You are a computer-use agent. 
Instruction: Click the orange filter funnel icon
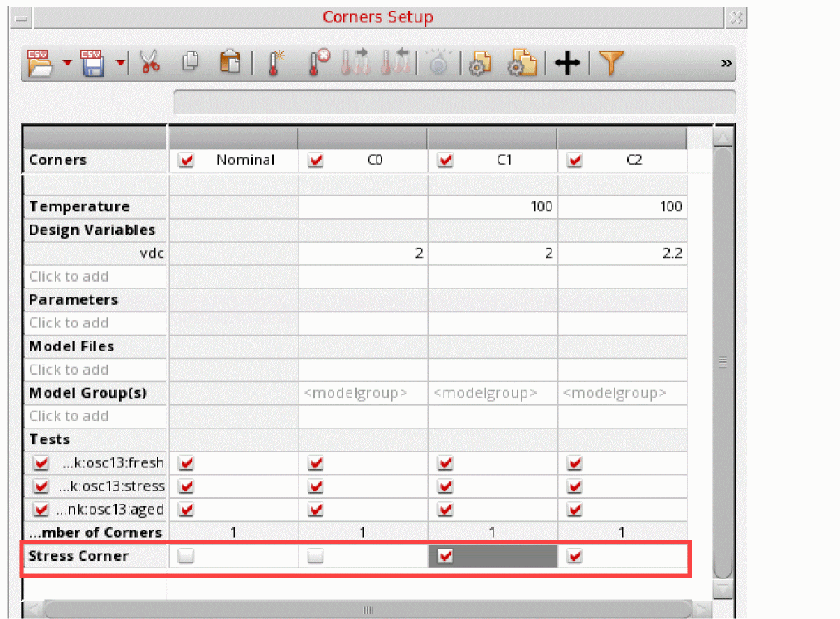point(610,63)
